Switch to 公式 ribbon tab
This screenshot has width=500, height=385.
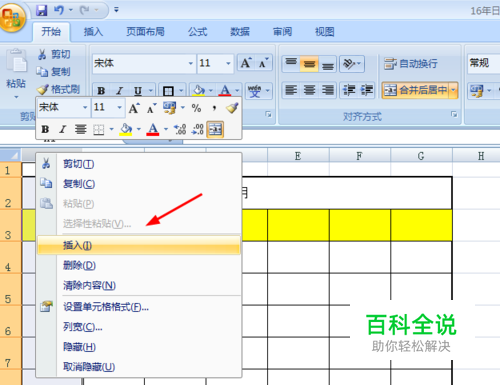pyautogui.click(x=197, y=32)
